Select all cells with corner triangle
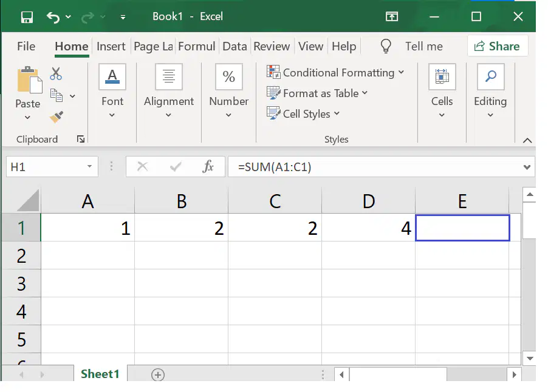This screenshot has width=548, height=392. coord(27,200)
